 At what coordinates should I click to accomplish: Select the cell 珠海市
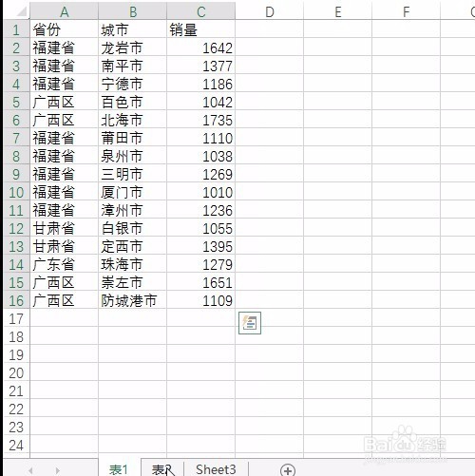coord(133,264)
